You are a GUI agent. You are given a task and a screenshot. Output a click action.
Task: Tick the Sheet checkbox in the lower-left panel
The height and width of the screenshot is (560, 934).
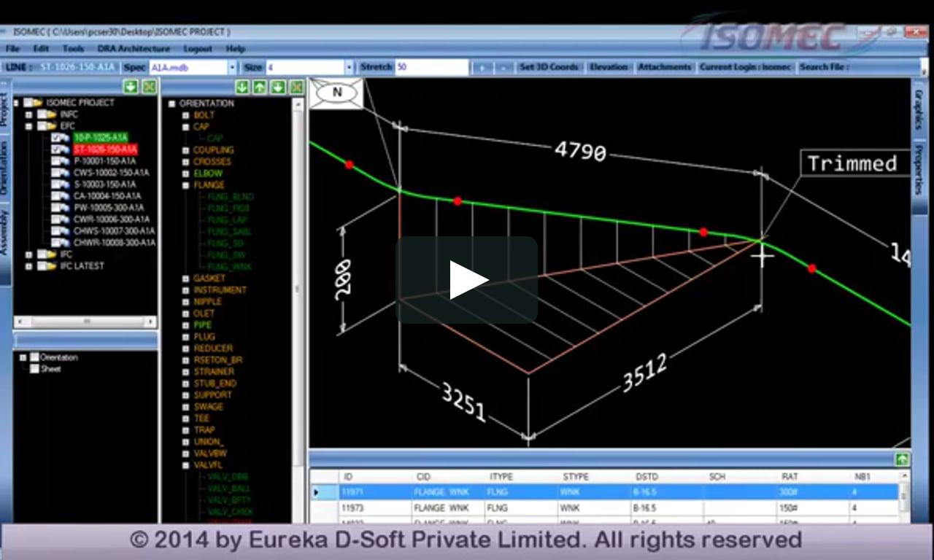(x=34, y=369)
